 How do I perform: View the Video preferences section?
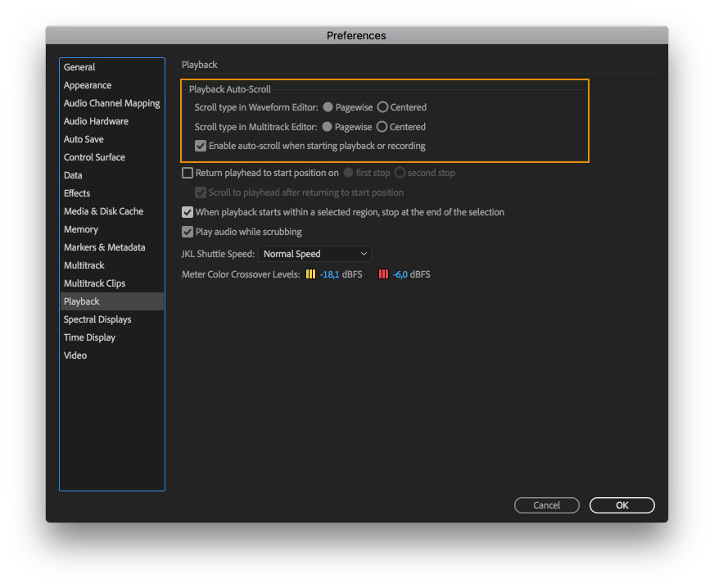(x=75, y=355)
